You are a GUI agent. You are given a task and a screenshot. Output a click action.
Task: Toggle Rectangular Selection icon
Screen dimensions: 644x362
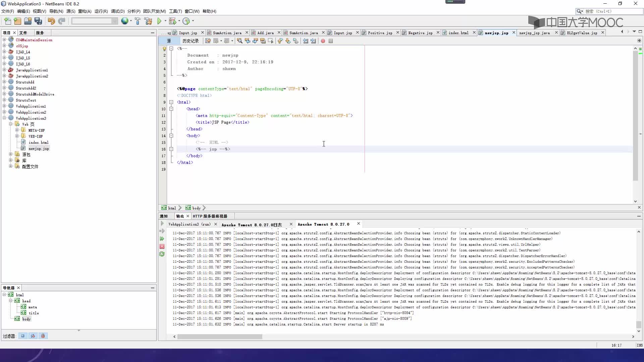click(271, 41)
